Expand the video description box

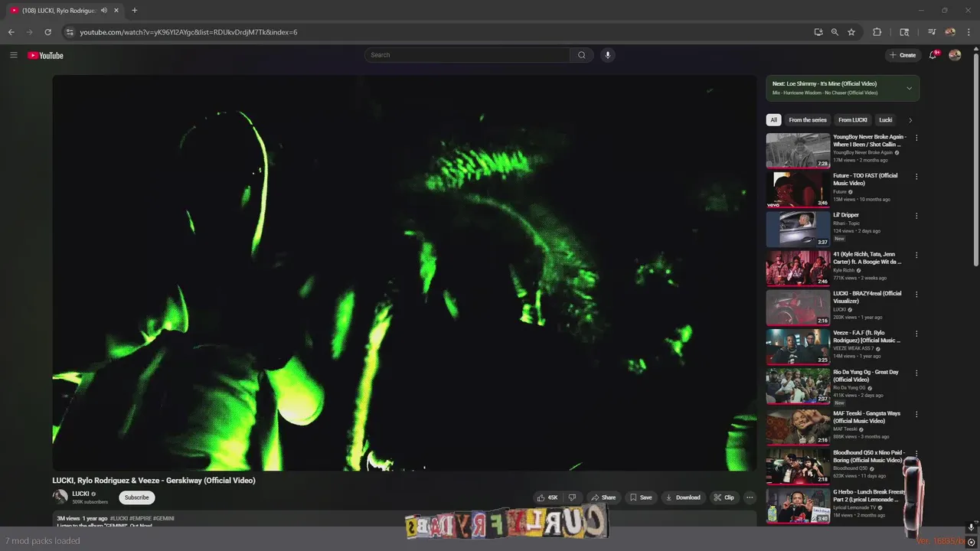click(x=404, y=520)
